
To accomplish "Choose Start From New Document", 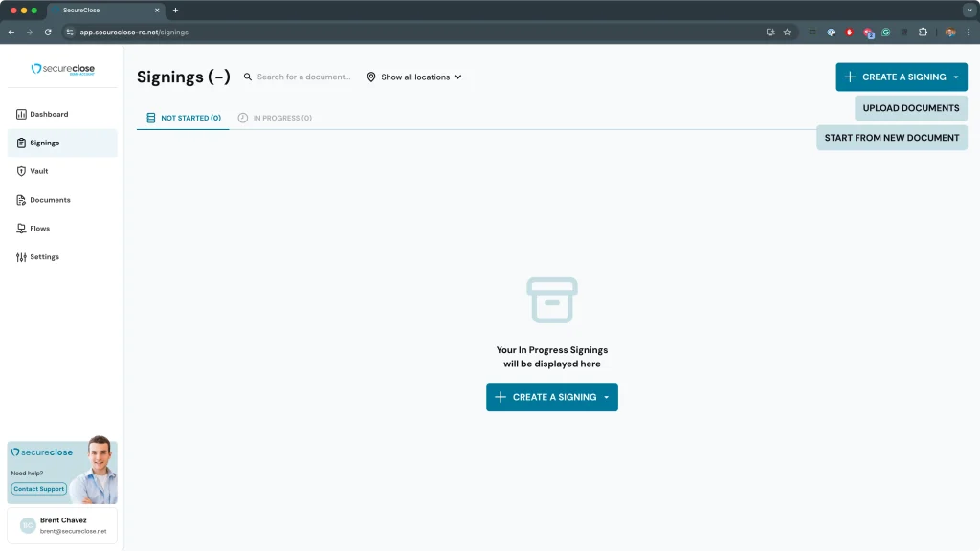I will point(891,138).
